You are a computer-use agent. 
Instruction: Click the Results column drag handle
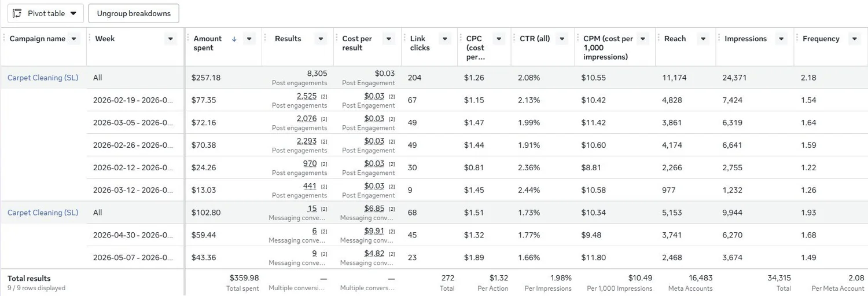pyautogui.click(x=266, y=39)
